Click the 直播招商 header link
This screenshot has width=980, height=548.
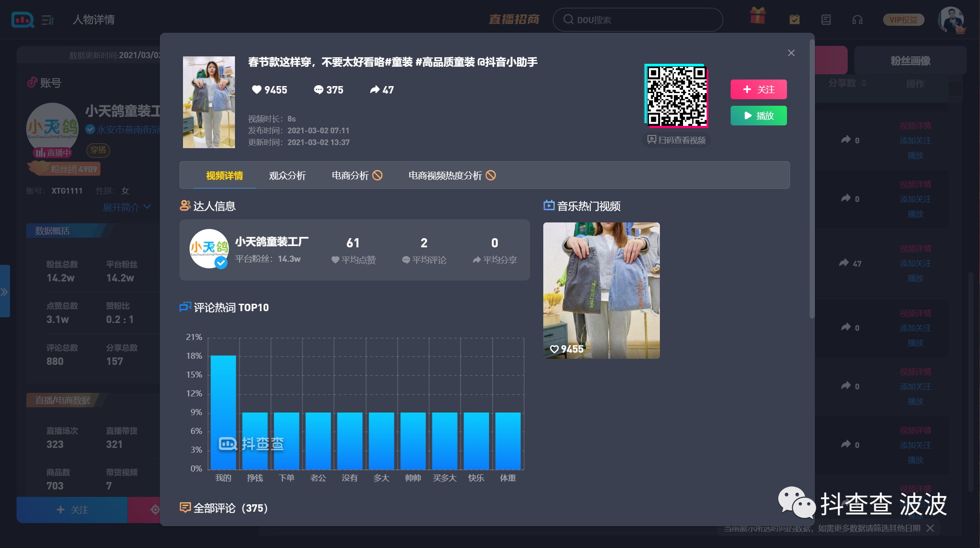tap(514, 19)
